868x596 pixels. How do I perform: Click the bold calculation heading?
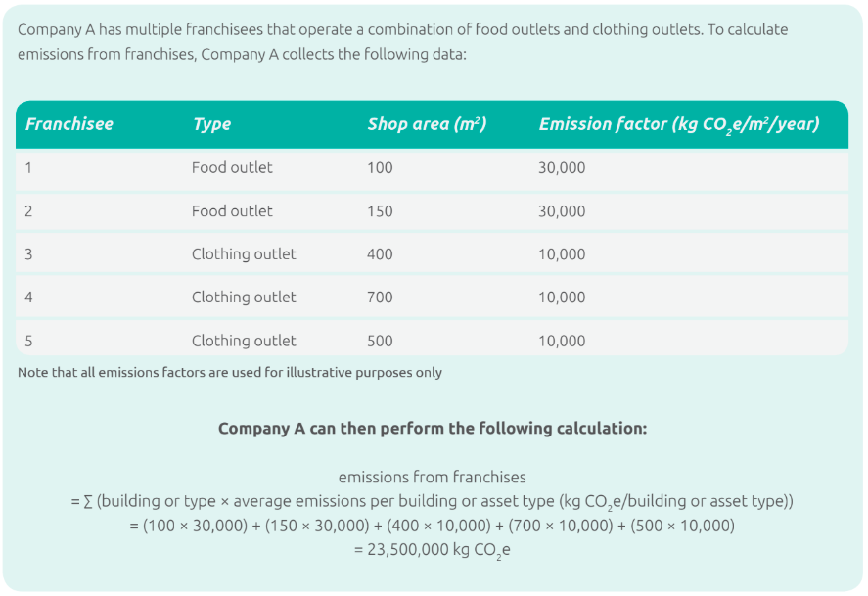432,429
